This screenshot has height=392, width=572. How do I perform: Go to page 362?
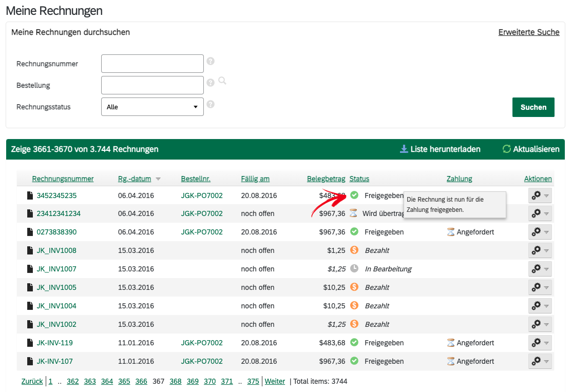pos(72,381)
